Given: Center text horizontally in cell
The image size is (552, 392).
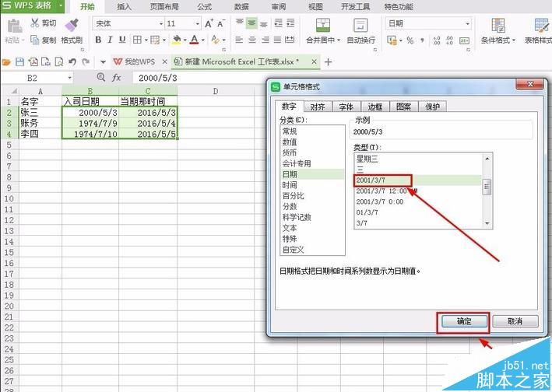Looking at the screenshot, I should coord(252,40).
